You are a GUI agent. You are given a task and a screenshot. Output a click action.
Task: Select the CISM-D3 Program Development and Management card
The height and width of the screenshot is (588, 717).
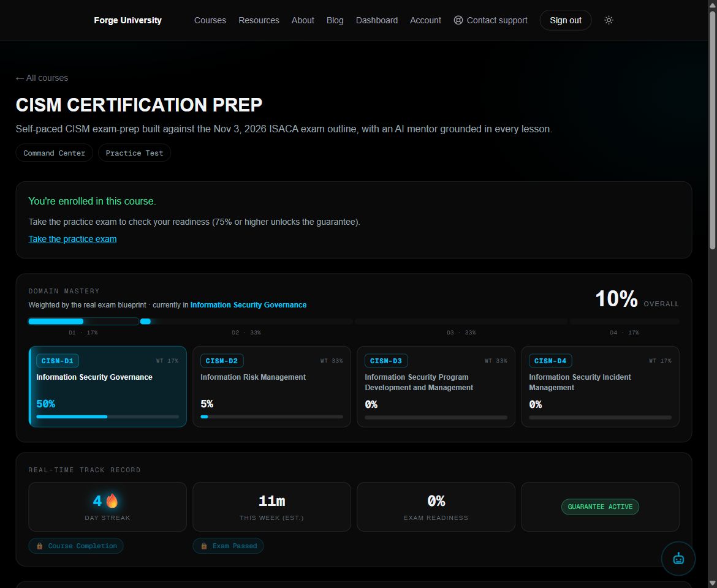[x=436, y=386]
